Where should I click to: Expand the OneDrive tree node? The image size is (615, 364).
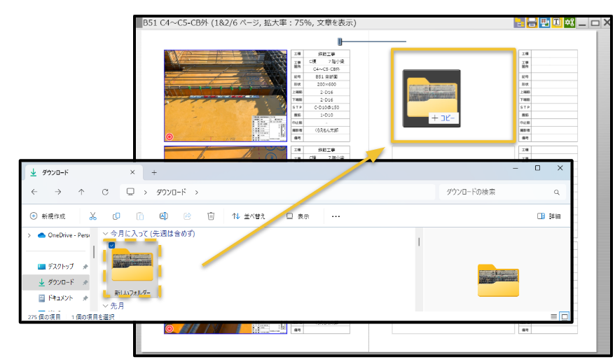pos(29,235)
